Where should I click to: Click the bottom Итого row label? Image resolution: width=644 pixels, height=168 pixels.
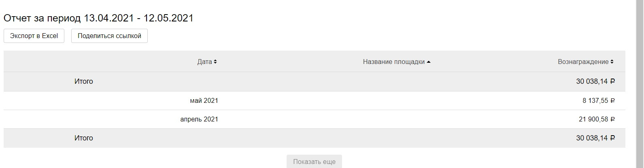coord(84,138)
